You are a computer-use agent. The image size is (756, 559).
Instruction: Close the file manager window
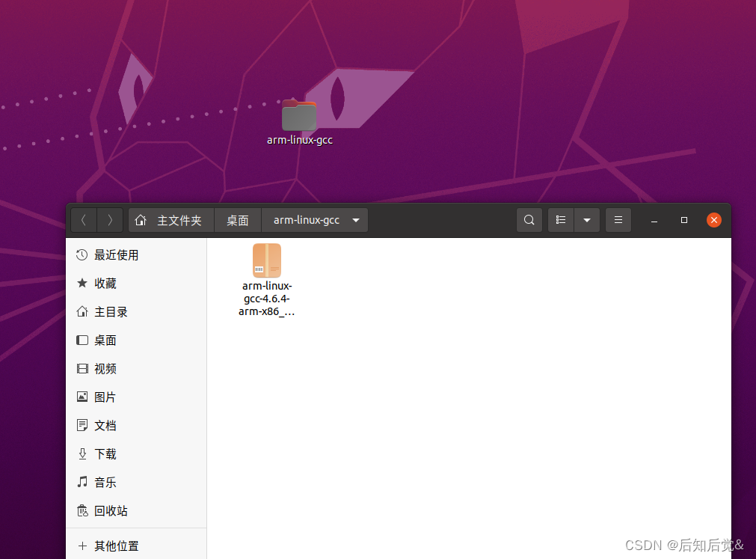(714, 220)
